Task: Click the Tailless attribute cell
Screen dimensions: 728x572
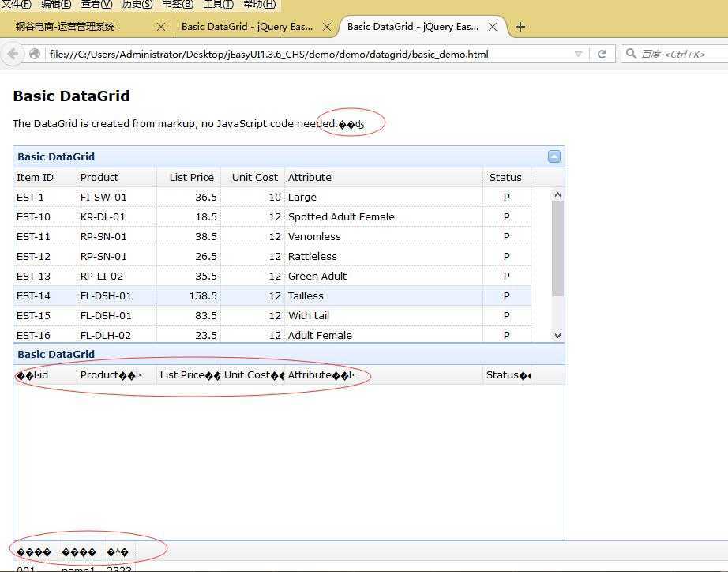Action: tap(384, 295)
